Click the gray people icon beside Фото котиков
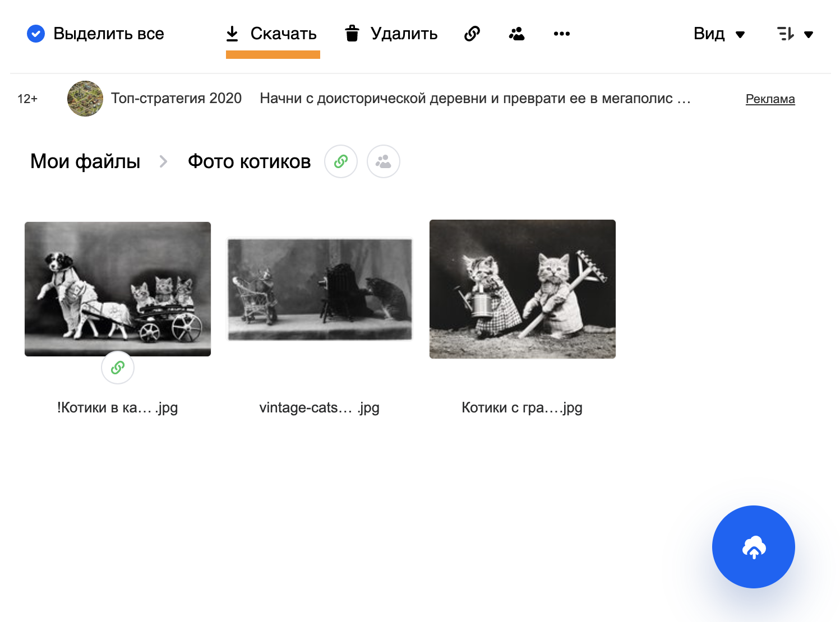Image resolution: width=840 pixels, height=622 pixels. point(384,161)
